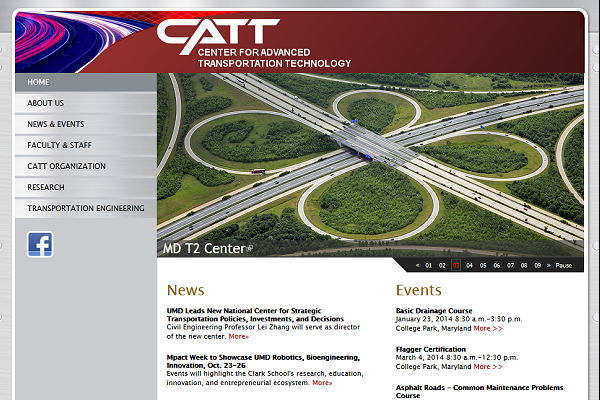Open TRANSPORTATION ENGINEERING menu item

[x=86, y=208]
